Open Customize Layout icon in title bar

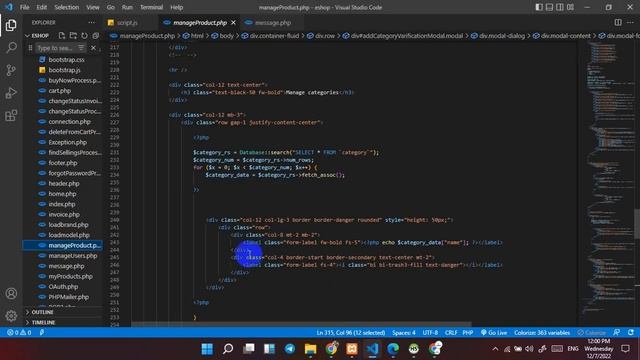(x=570, y=7)
